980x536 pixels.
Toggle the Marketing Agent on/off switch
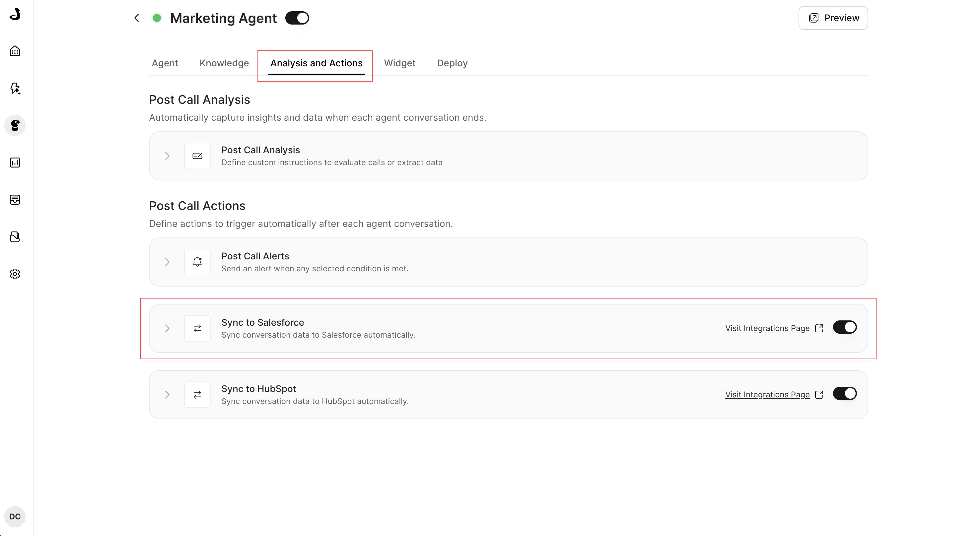[x=297, y=18]
